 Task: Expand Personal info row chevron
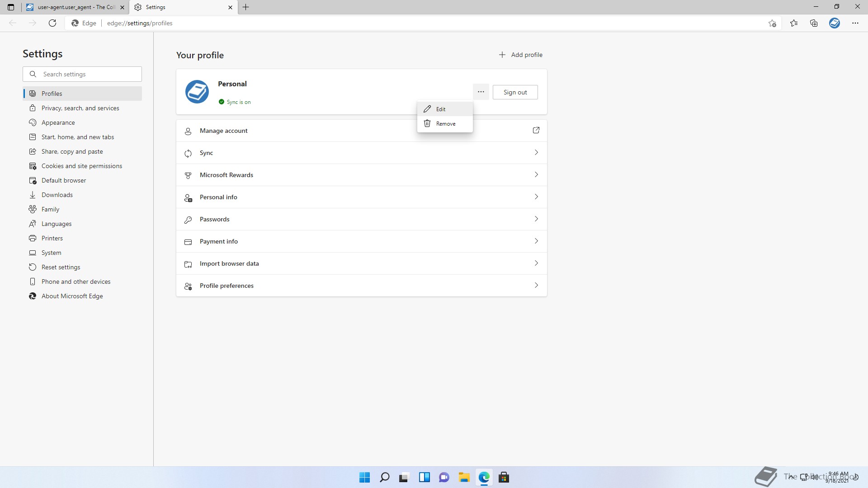[x=536, y=197]
